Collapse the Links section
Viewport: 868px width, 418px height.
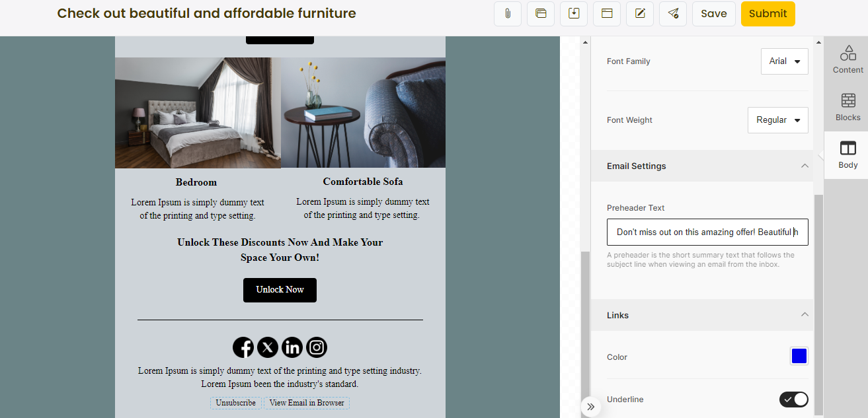tap(805, 315)
